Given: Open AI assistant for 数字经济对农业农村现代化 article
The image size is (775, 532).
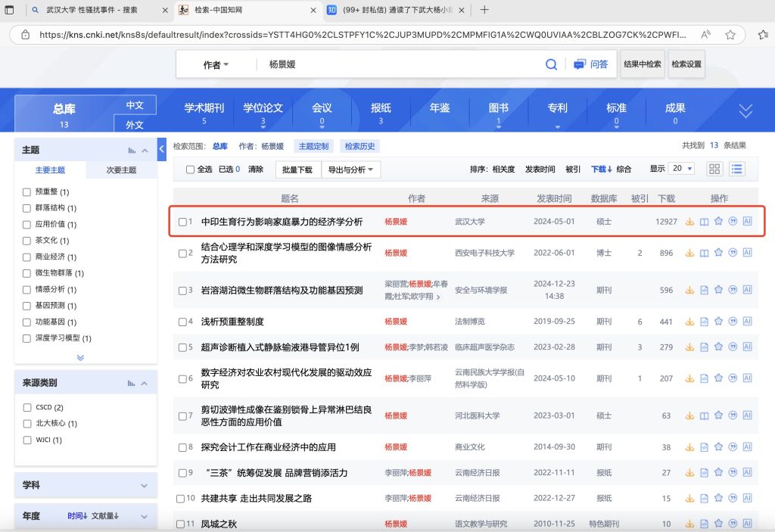Looking at the screenshot, I should (x=747, y=378).
